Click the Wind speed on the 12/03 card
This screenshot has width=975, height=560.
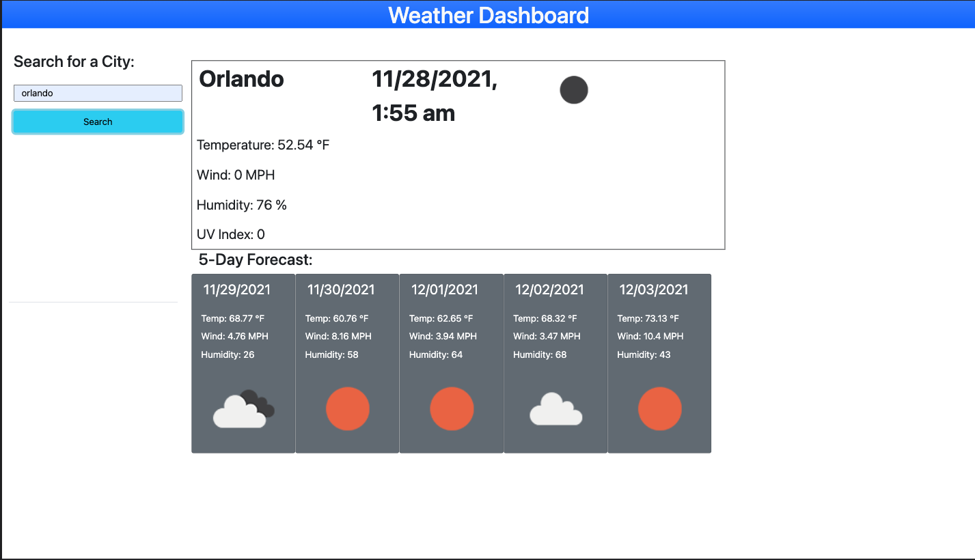click(648, 336)
